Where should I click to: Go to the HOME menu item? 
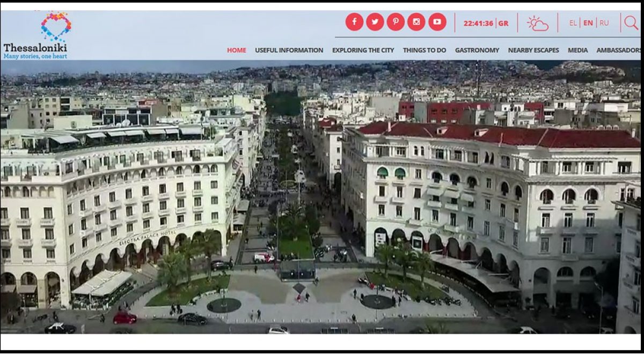[x=236, y=50]
